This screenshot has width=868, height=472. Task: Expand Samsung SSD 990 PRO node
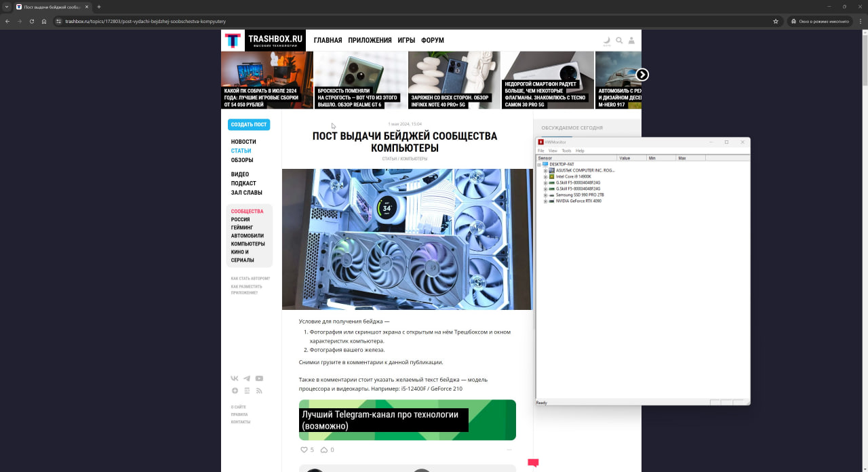pyautogui.click(x=545, y=195)
